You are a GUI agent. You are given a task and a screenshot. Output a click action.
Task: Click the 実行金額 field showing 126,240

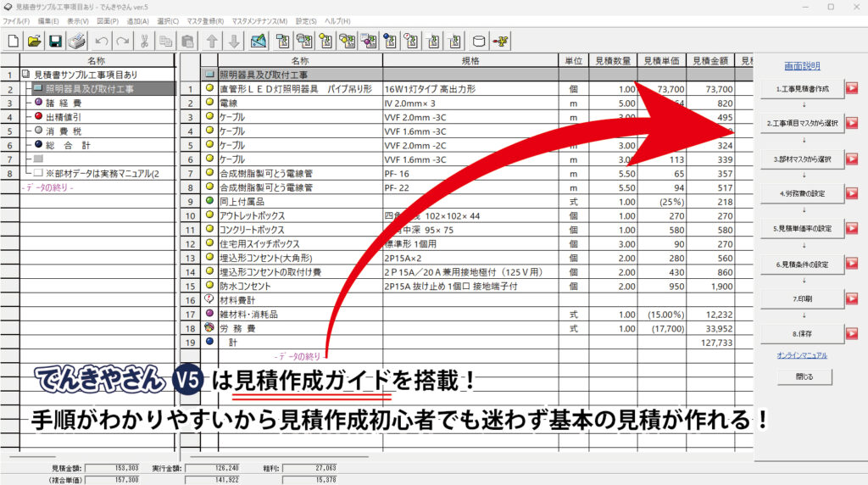tap(213, 468)
